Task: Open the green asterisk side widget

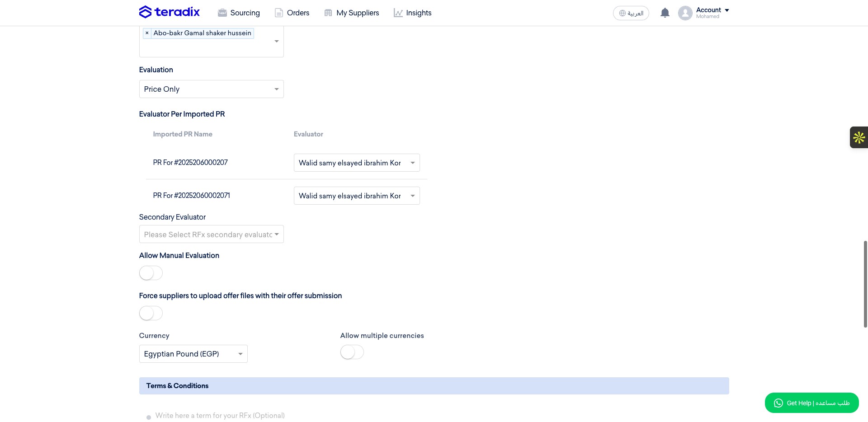Action: pos(859,137)
